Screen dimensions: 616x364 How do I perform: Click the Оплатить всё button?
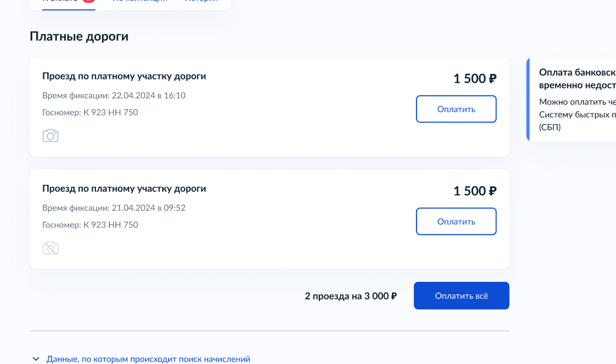coord(461,296)
